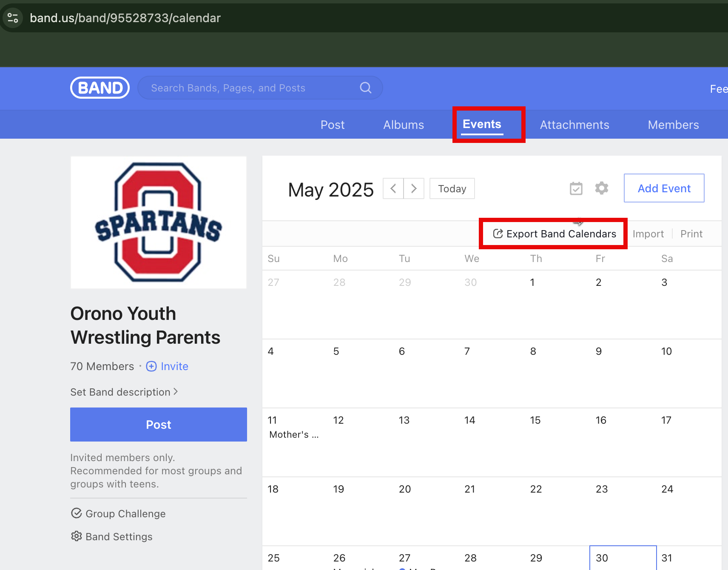Open the Mother's ... event on May 11
Screen dimensions: 728x570
click(x=294, y=434)
